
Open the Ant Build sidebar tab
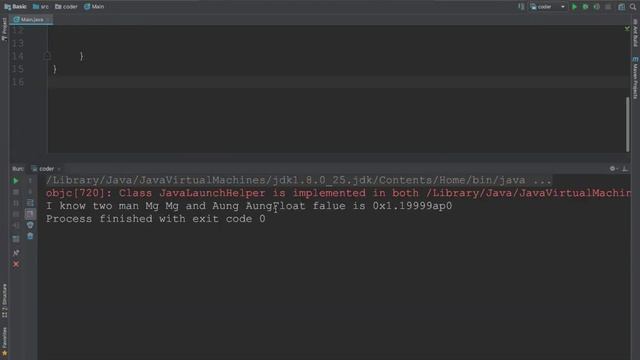coord(636,33)
